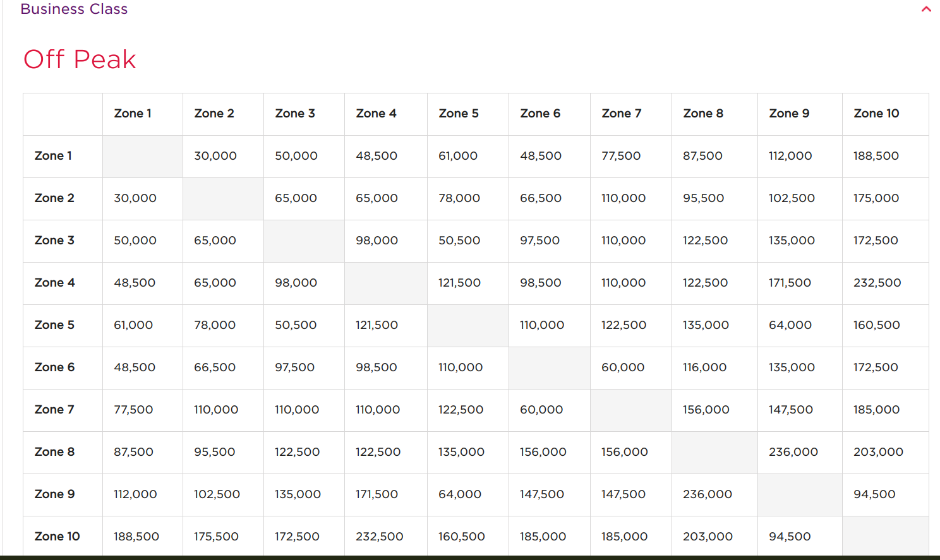Click the Off Peak heading
The width and height of the screenshot is (940, 560).
80,59
